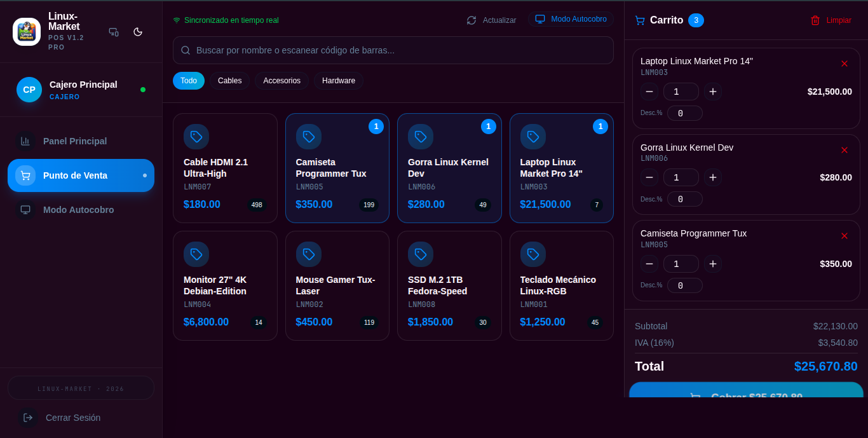Click the Subtotal $22,130.00 value
The height and width of the screenshot is (438, 868).
[836, 326]
